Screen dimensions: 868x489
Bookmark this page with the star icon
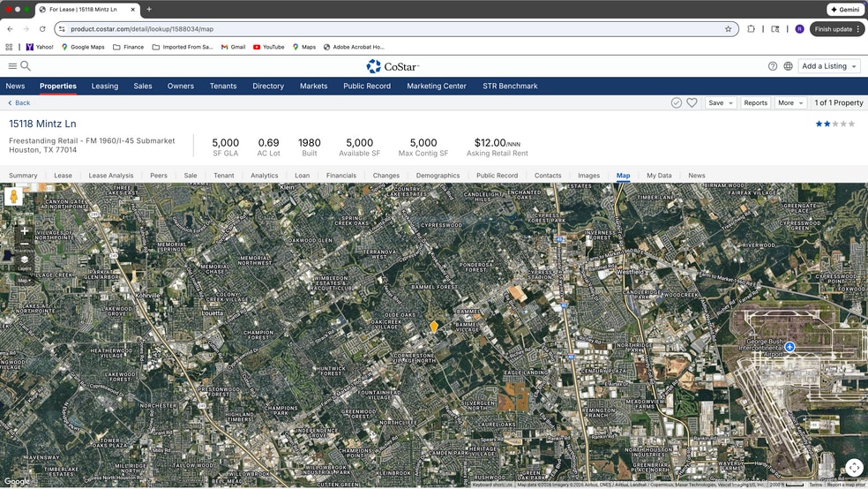point(728,29)
